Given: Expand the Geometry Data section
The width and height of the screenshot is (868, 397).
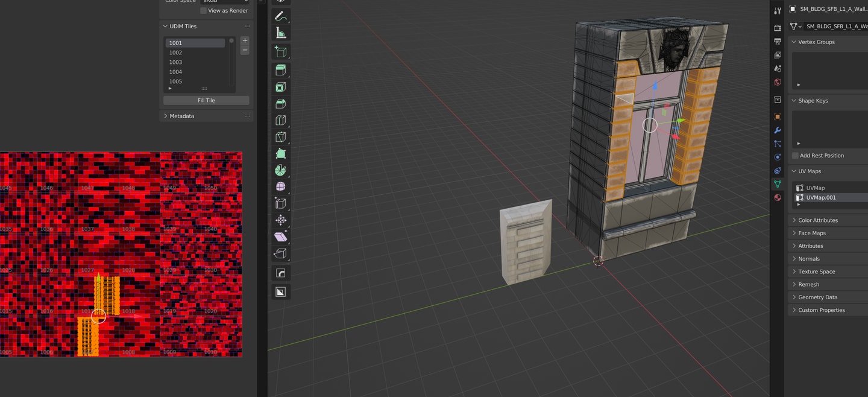Looking at the screenshot, I should [x=817, y=297].
